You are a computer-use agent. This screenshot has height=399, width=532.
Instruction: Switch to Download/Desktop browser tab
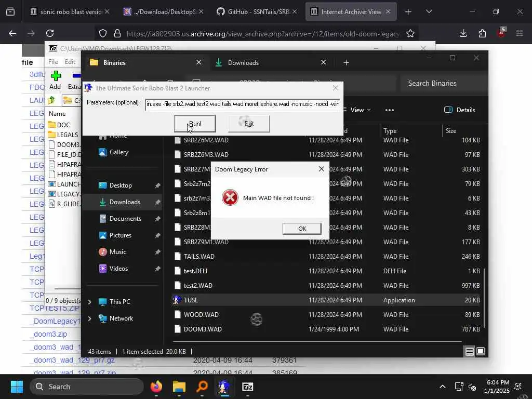click(163, 11)
